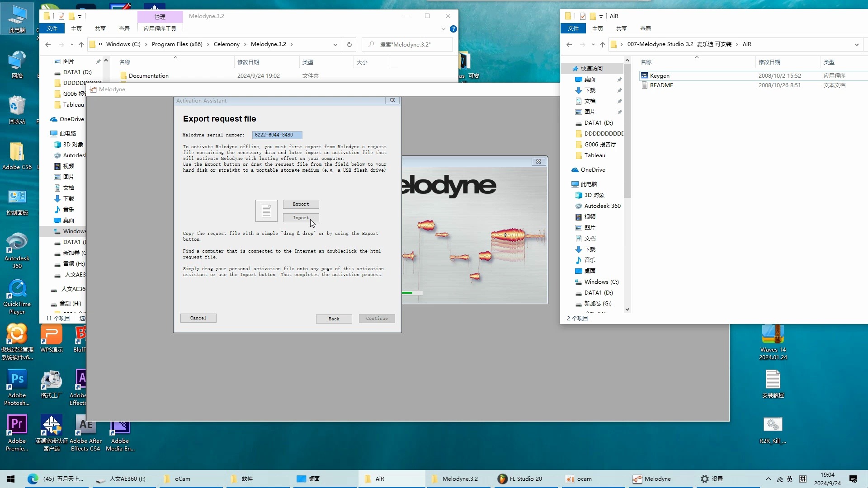Click the Keygen application in AiR folder

click(659, 75)
